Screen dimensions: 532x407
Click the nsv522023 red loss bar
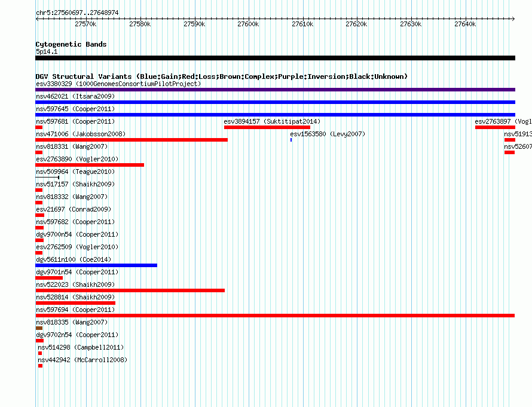pos(130,290)
